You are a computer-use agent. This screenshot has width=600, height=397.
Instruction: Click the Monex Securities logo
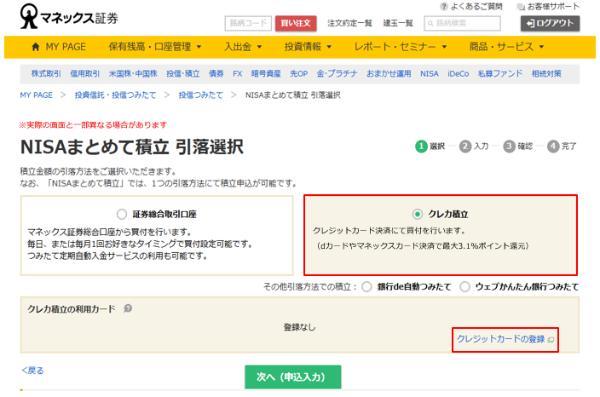click(x=69, y=17)
